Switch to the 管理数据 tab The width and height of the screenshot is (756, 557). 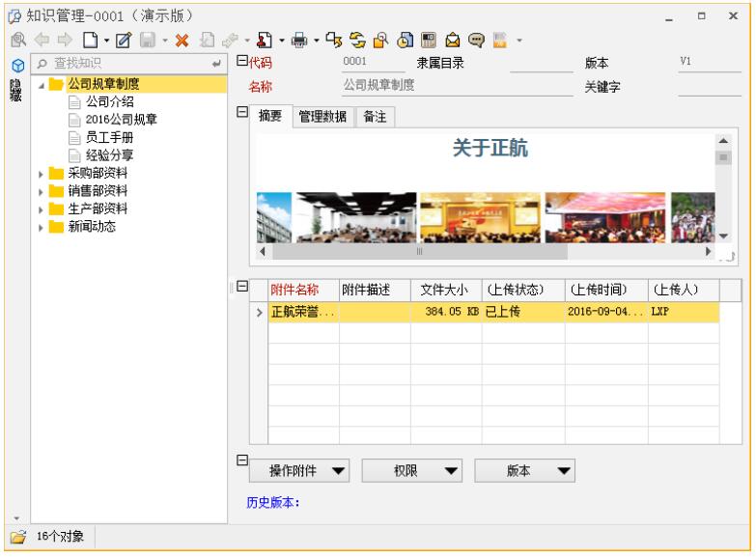[322, 117]
